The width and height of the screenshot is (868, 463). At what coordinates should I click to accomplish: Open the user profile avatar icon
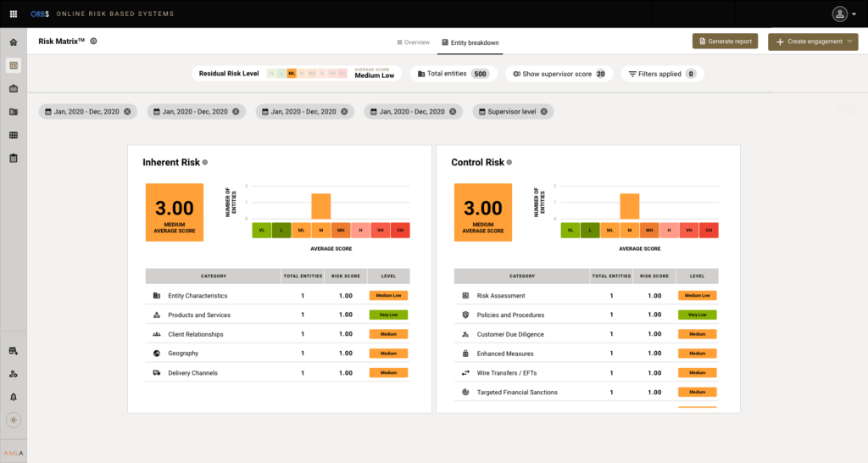click(840, 14)
